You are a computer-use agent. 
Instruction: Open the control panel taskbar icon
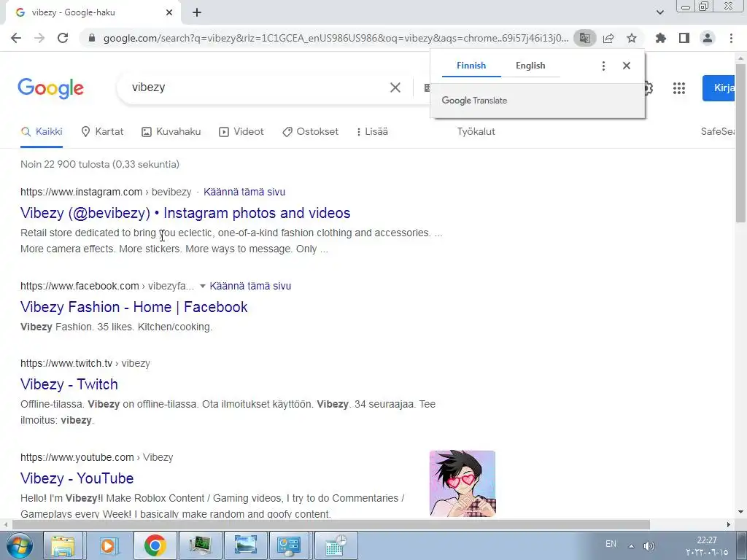[x=289, y=545]
